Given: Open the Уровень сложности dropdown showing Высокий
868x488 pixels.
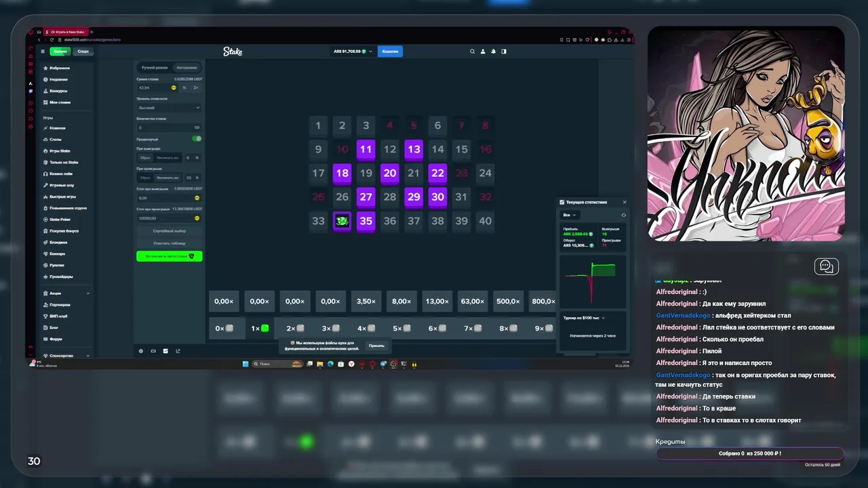Looking at the screenshot, I should click(x=169, y=108).
